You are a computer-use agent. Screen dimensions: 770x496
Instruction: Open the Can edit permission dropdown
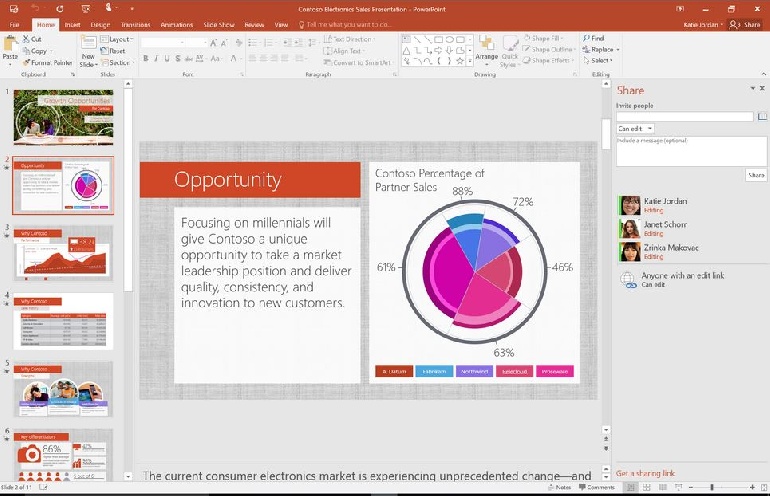tap(635, 128)
